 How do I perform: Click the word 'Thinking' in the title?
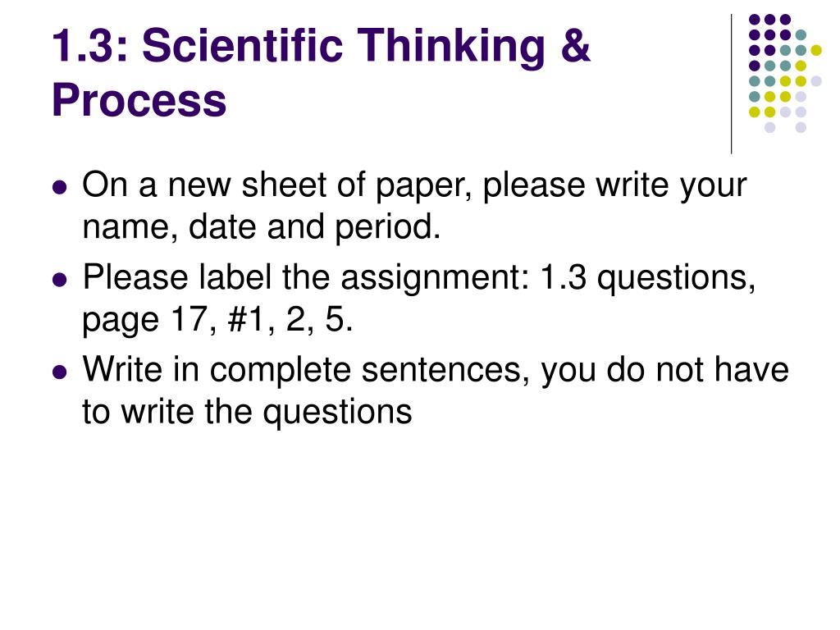[452, 47]
